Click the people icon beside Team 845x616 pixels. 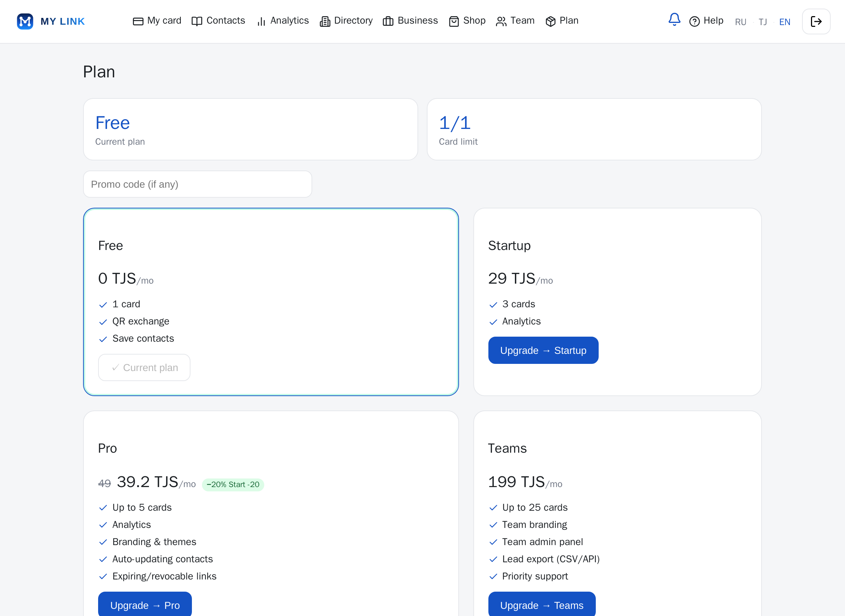[501, 21]
